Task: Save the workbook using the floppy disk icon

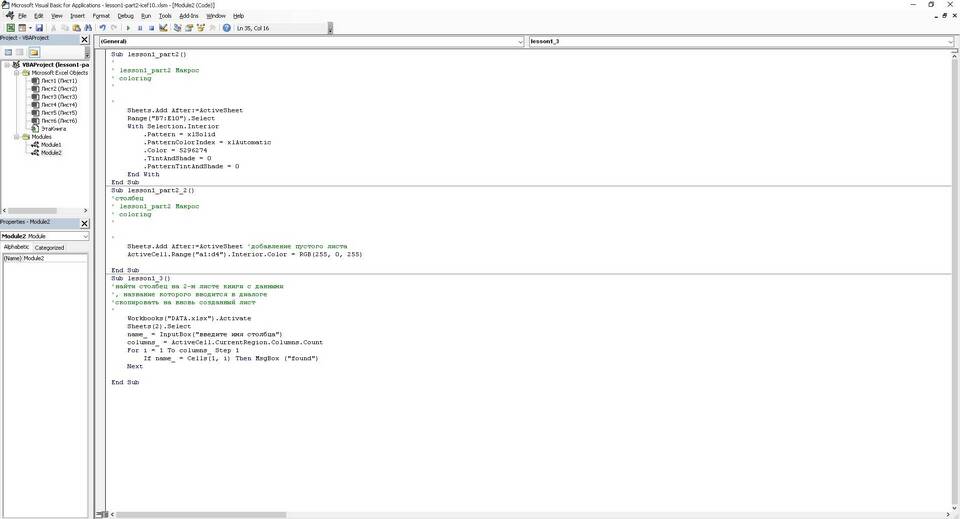Action: (40, 28)
